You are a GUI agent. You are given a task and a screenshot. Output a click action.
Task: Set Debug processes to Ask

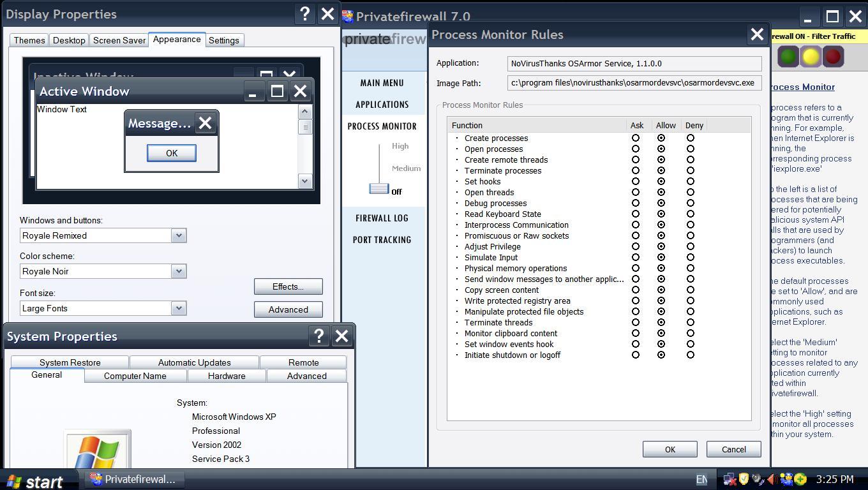point(635,203)
